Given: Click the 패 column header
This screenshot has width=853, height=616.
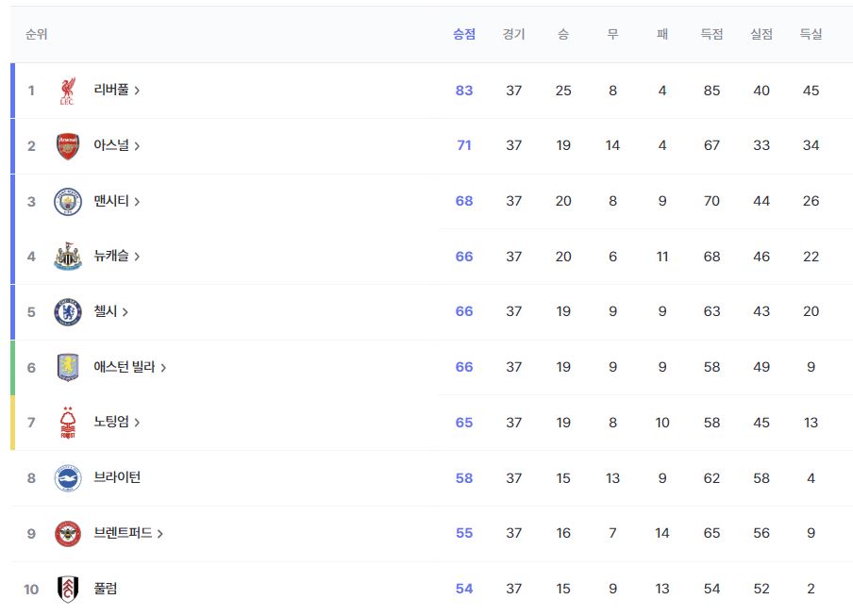Looking at the screenshot, I should click(662, 34).
